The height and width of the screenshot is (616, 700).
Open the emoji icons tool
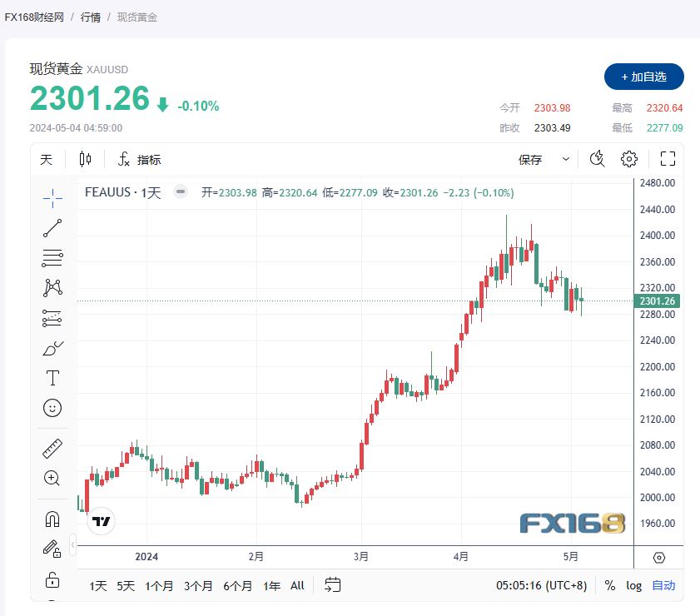click(x=52, y=408)
